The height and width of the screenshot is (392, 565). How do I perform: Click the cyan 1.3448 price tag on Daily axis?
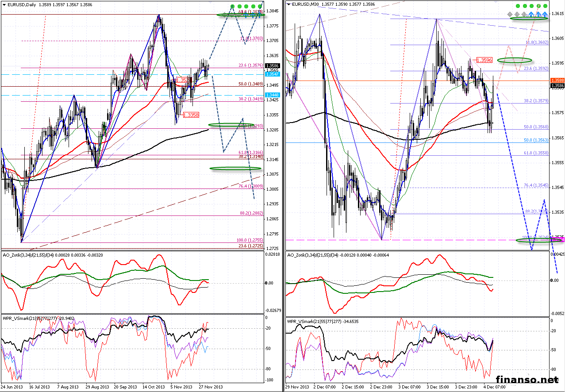(x=271, y=95)
